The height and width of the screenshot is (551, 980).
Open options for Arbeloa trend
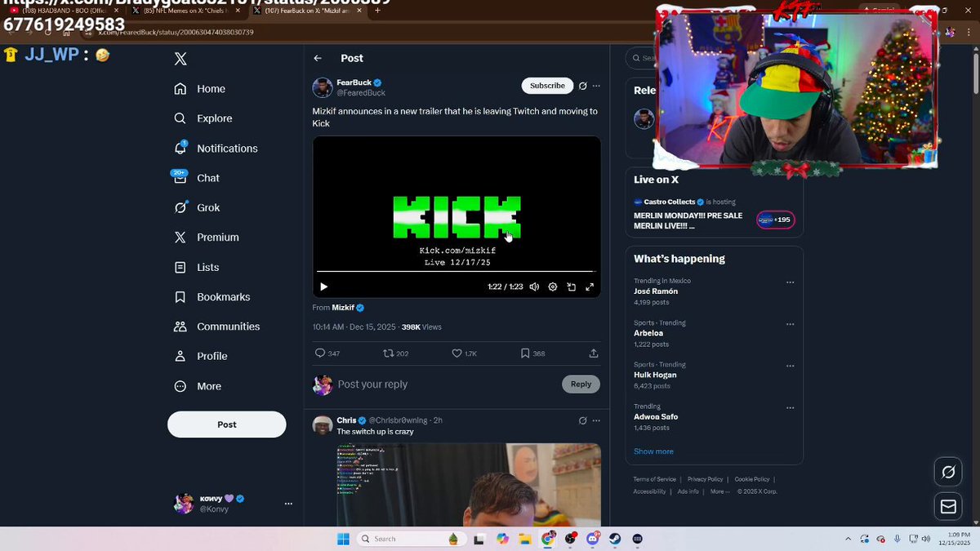(x=790, y=324)
